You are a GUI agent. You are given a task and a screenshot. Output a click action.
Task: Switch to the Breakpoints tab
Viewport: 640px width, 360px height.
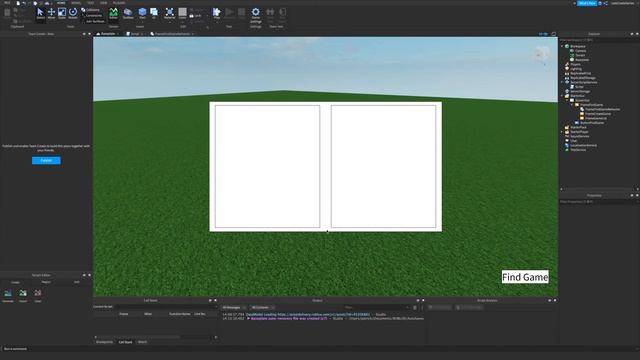click(104, 342)
